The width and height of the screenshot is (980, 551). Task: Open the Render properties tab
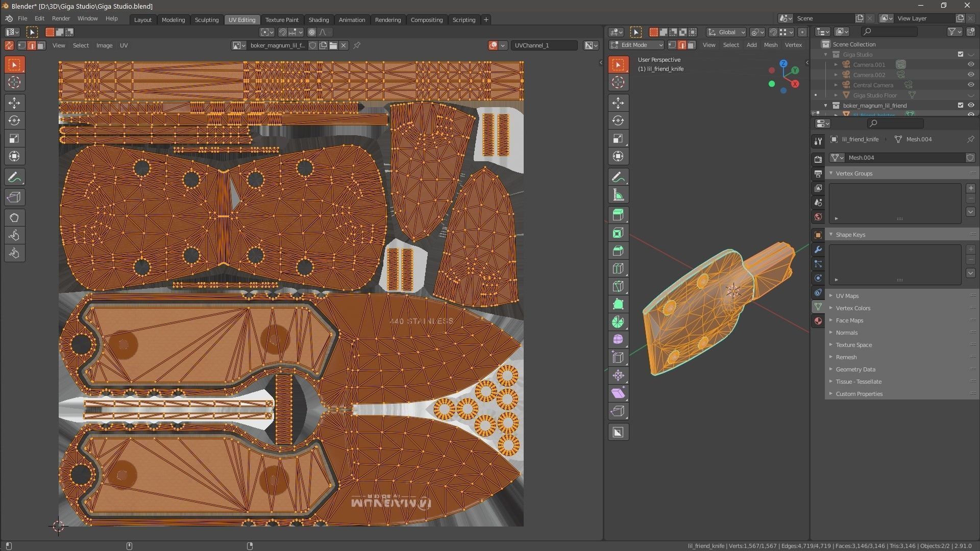point(818,160)
